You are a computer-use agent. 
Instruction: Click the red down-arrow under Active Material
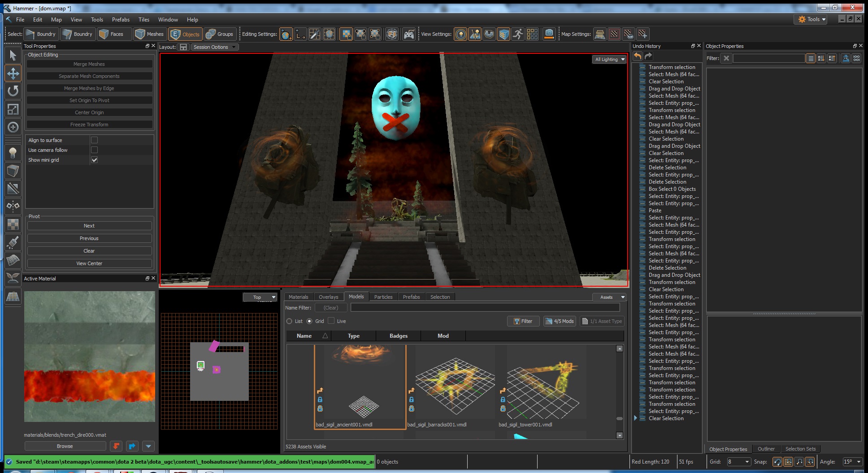coord(116,446)
